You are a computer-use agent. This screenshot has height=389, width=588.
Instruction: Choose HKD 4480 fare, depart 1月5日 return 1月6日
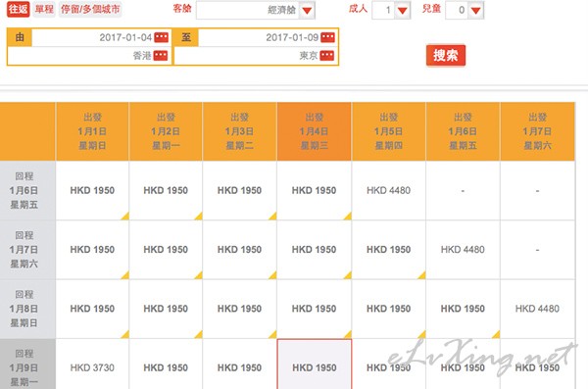(389, 190)
